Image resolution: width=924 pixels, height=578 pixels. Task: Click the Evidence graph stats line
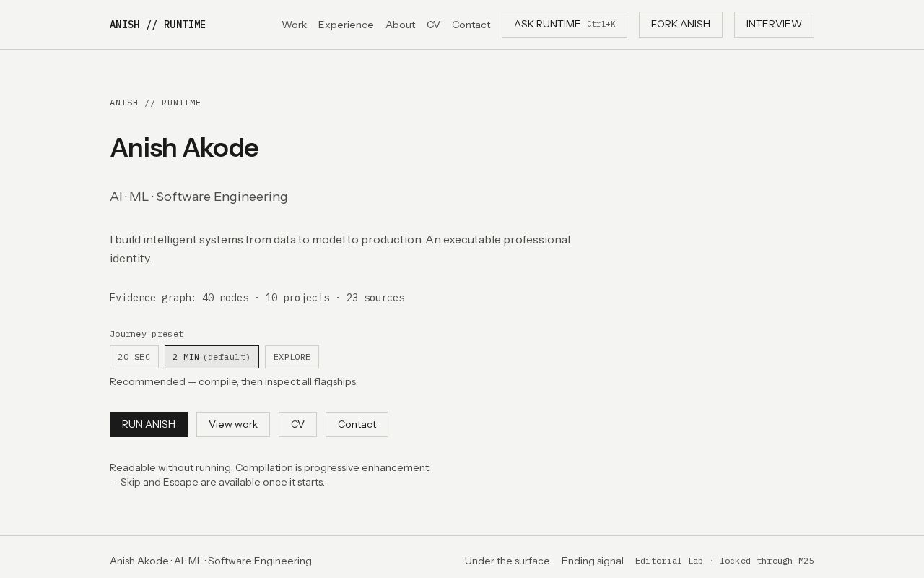(257, 298)
